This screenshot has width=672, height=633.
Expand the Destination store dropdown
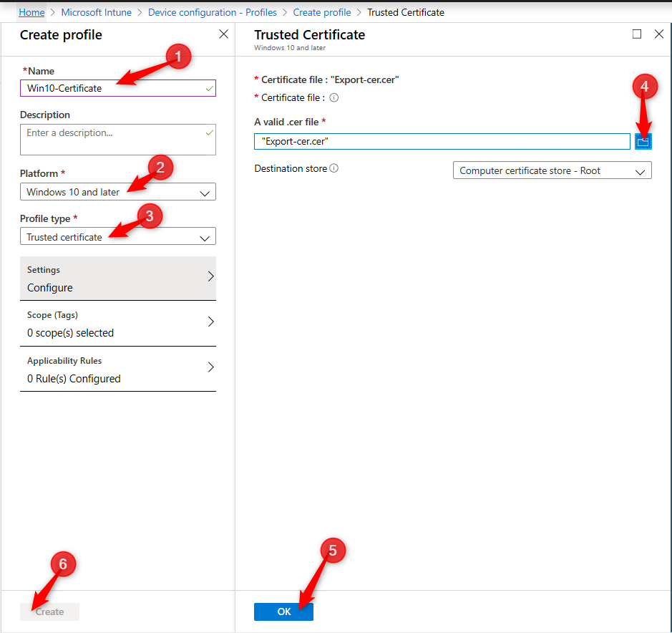(552, 170)
